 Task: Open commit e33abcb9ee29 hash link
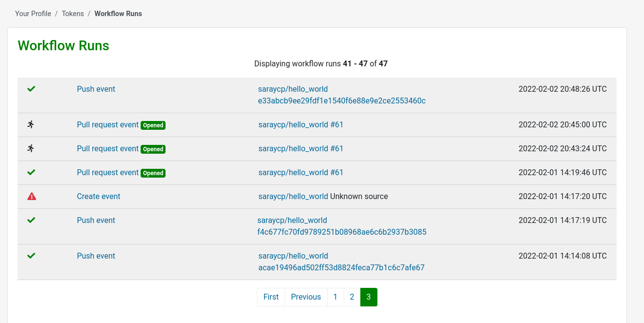342,101
